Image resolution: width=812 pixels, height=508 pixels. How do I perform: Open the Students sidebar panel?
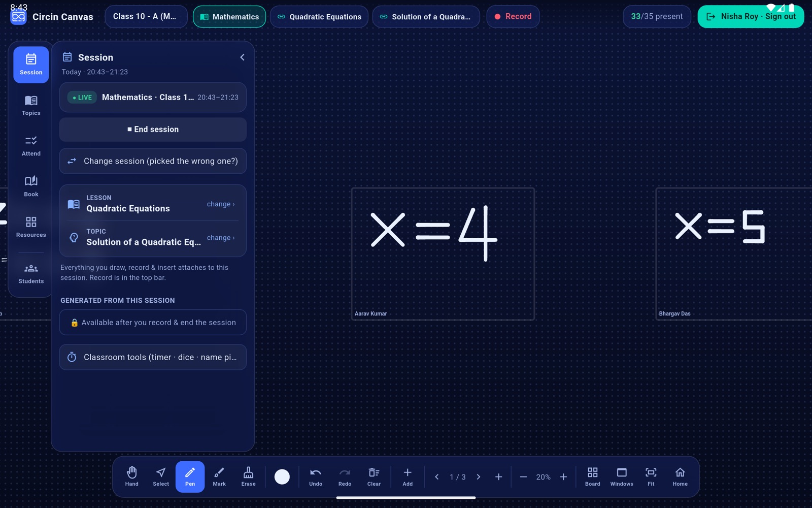[31, 274]
